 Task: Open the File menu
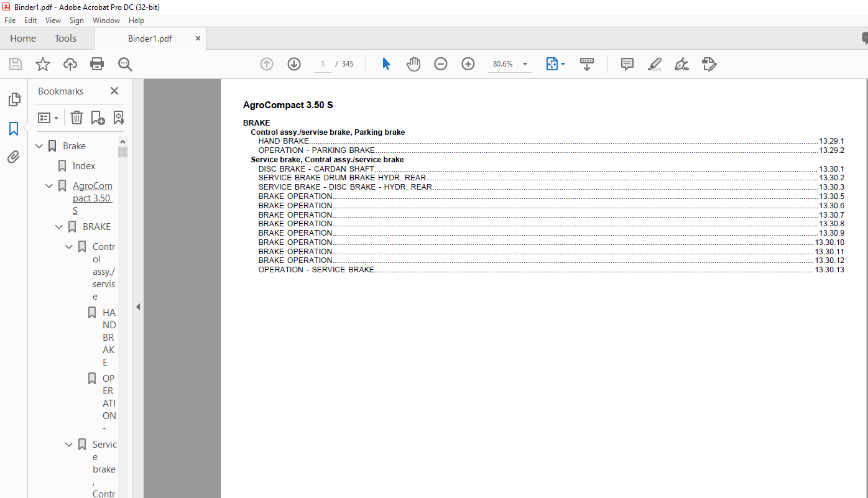coord(10,21)
